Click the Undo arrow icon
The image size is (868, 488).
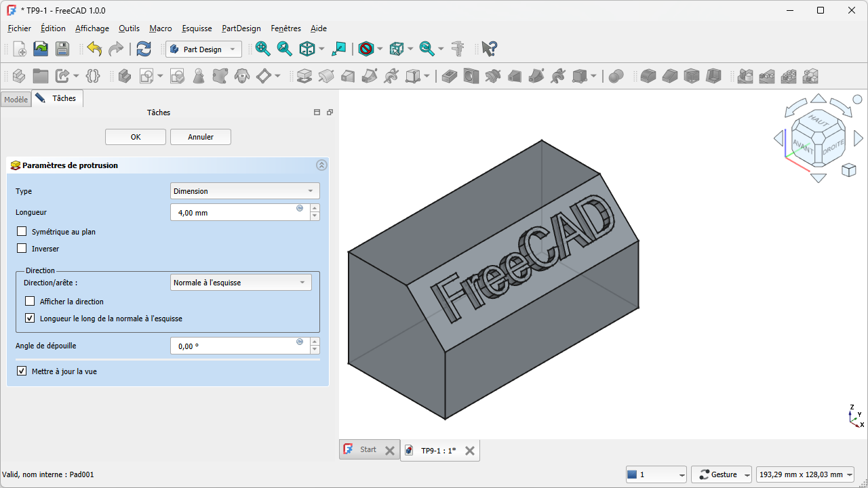point(94,49)
